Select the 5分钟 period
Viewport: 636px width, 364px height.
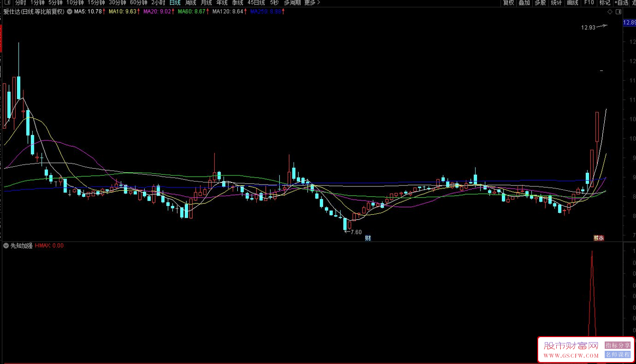pyautogui.click(x=55, y=3)
